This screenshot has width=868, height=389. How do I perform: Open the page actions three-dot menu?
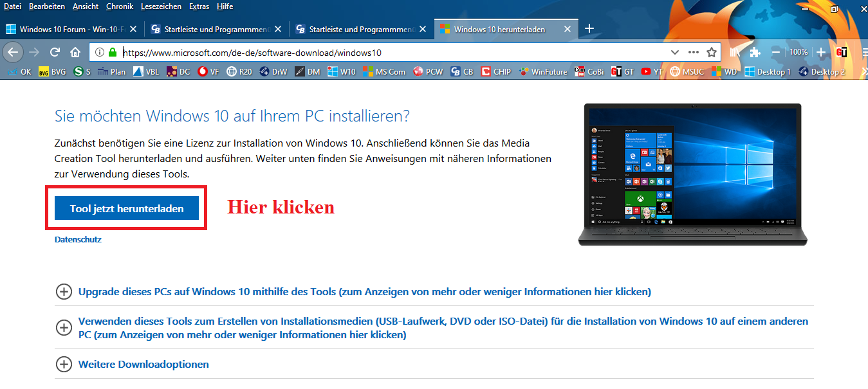point(693,52)
